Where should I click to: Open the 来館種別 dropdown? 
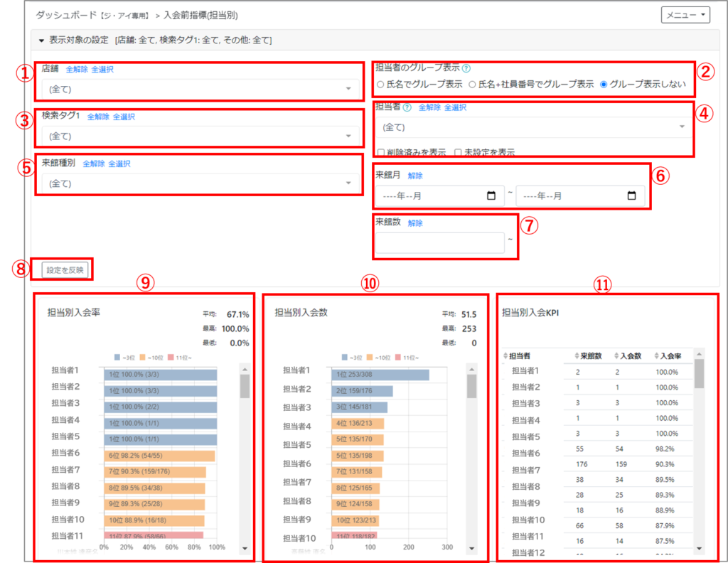(199, 183)
